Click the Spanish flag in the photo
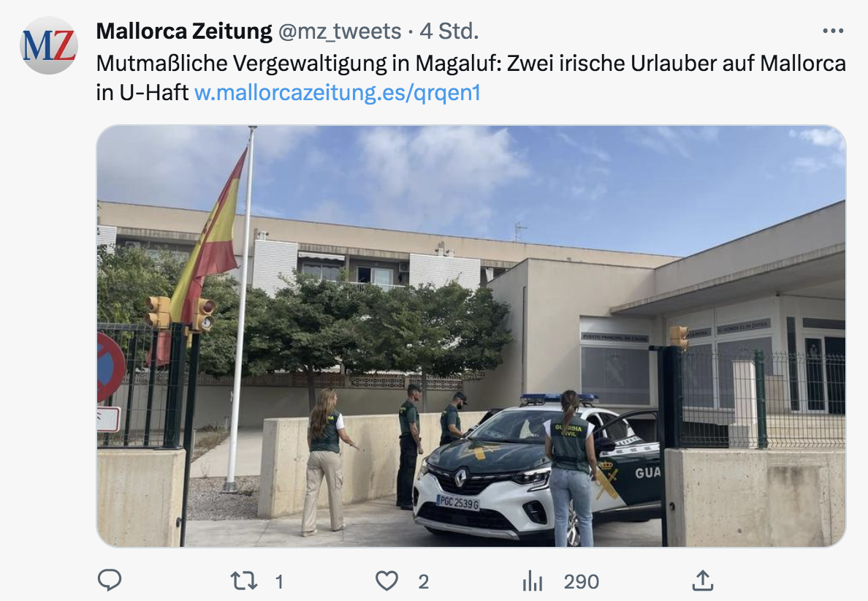 click(208, 252)
